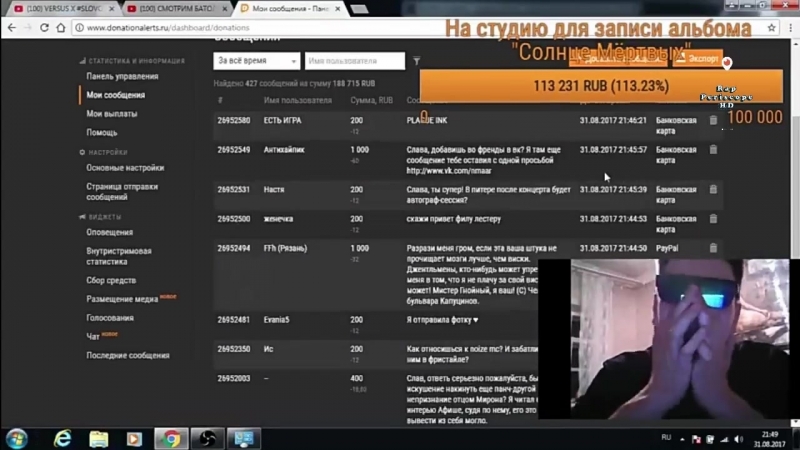
Task: Click the Имя пользователя column header
Action: coord(297,101)
